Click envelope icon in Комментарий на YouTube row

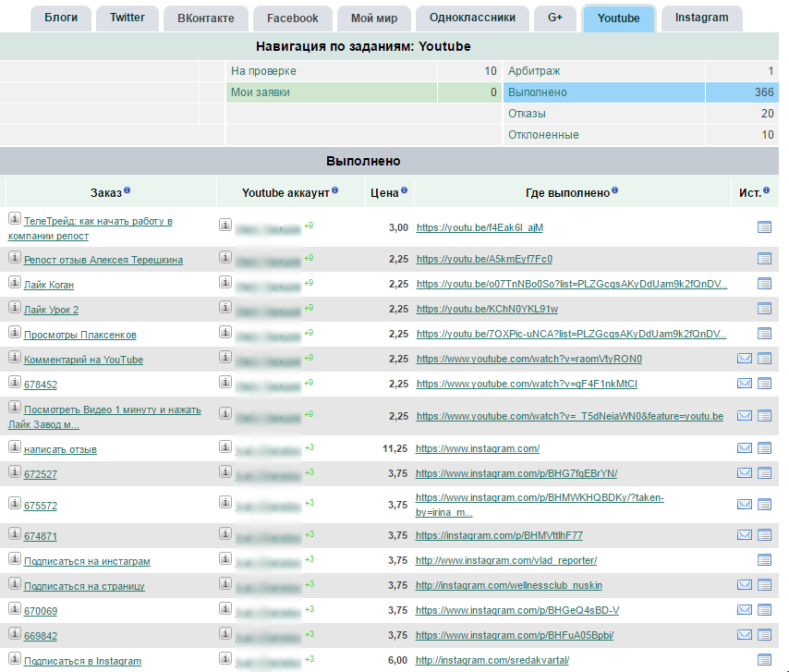pyautogui.click(x=745, y=359)
